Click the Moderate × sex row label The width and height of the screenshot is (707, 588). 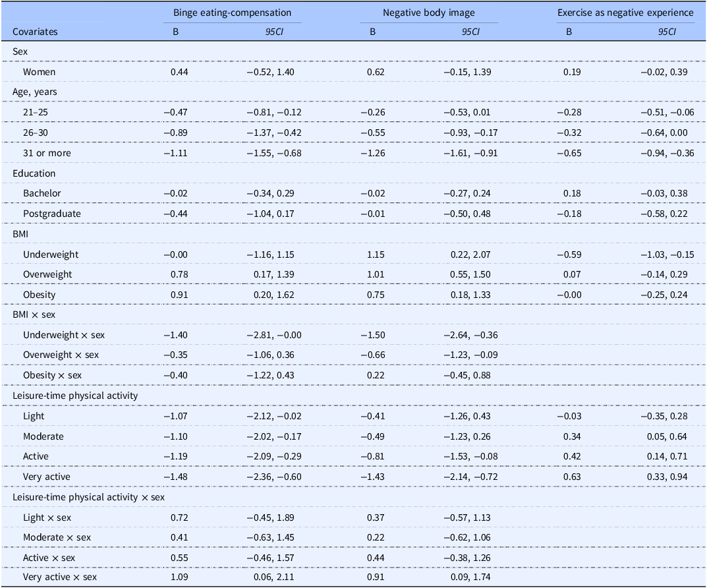pos(57,537)
